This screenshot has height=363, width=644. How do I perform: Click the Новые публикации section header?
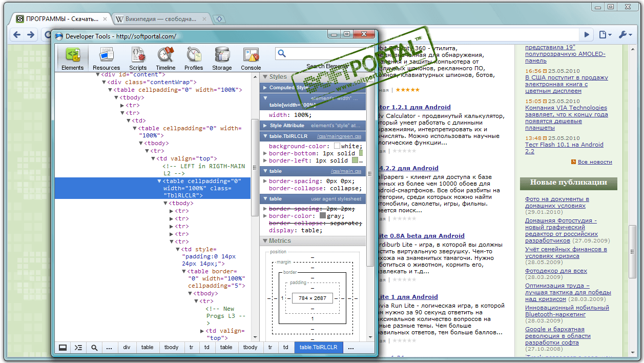pyautogui.click(x=568, y=183)
